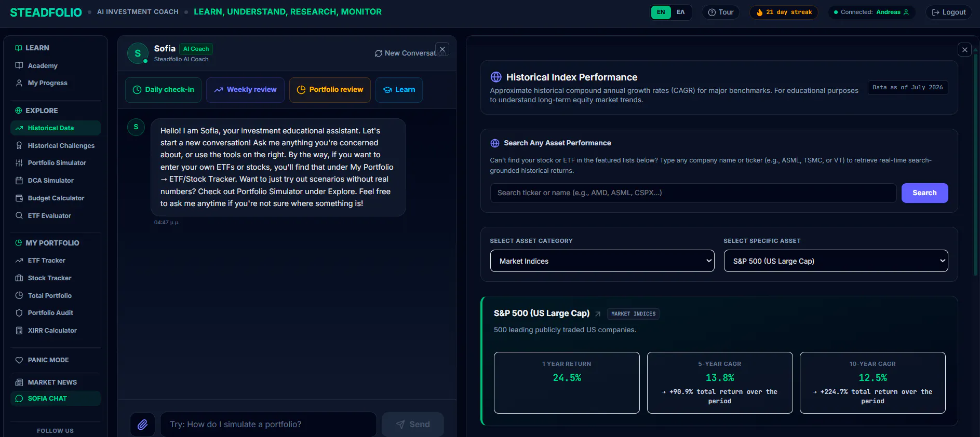Viewport: 980px width, 437px height.
Task: Open ETF Evaluator page
Action: (x=56, y=216)
